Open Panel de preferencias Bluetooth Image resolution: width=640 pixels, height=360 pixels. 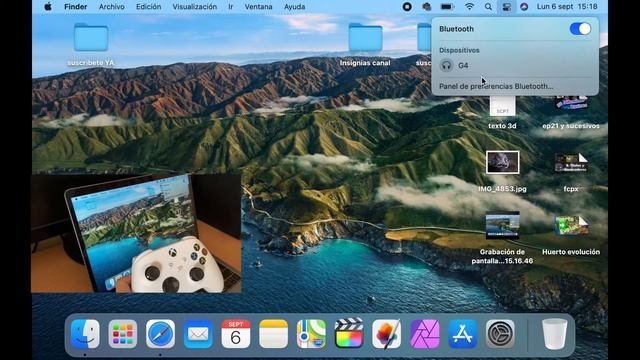coord(496,87)
